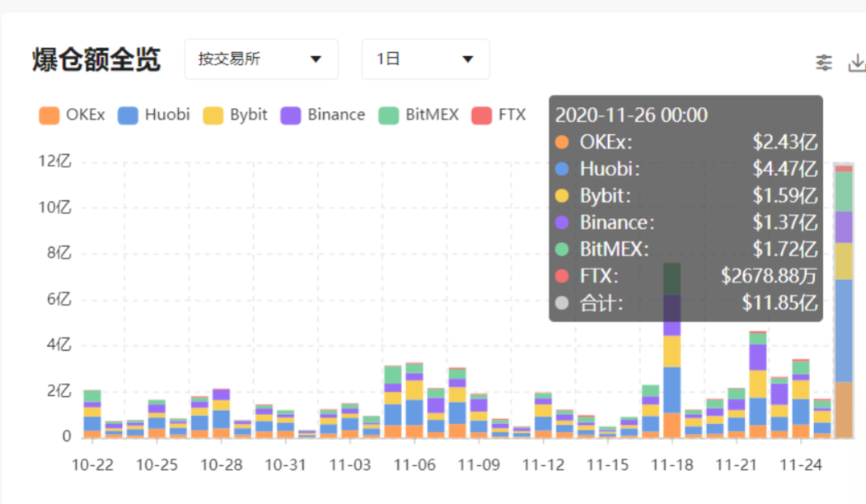Click the arrow of the 按交易所 selector
The image size is (866, 504).
tap(316, 59)
